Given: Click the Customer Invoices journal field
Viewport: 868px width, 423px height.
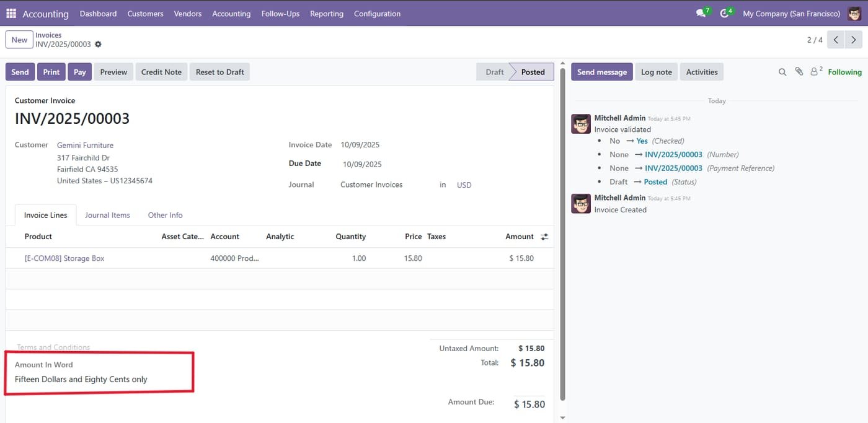Looking at the screenshot, I should click(x=371, y=185).
